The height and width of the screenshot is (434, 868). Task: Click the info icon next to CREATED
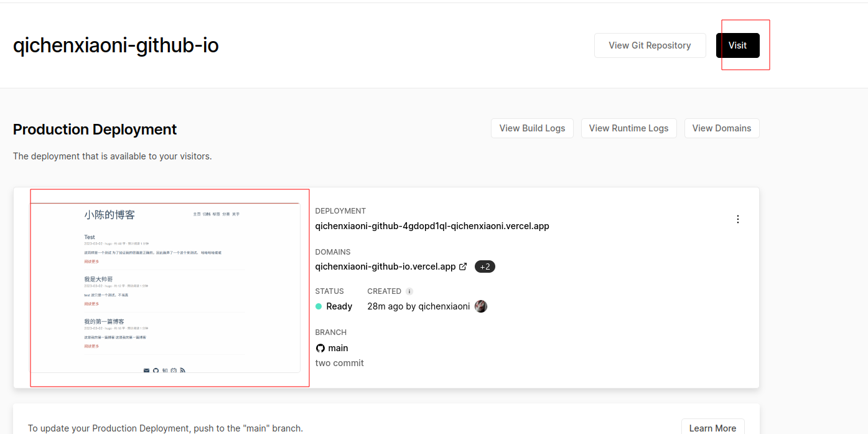409,291
